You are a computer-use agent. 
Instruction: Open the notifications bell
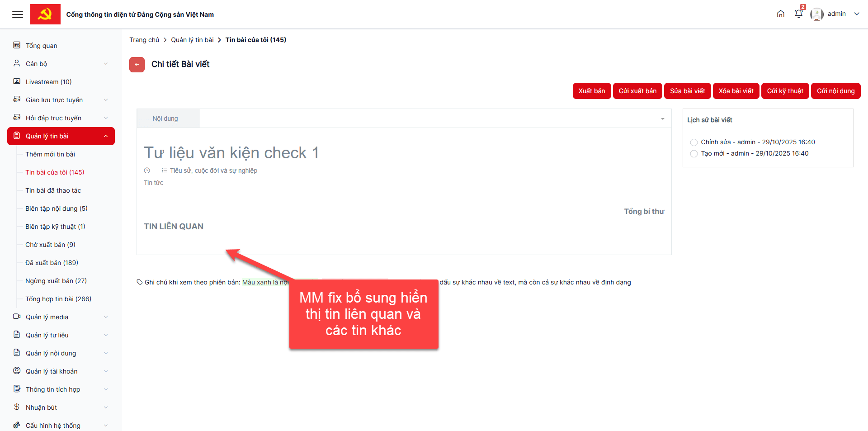[798, 14]
